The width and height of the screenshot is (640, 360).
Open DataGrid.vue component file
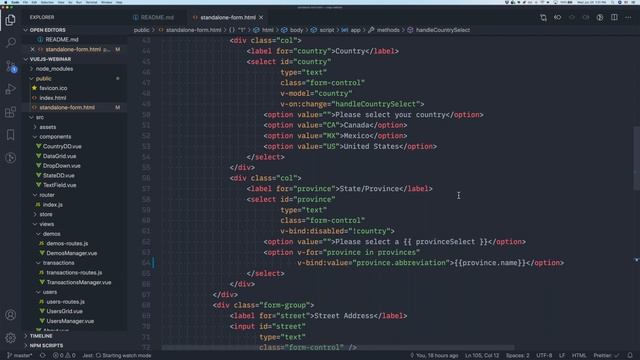[x=59, y=156]
